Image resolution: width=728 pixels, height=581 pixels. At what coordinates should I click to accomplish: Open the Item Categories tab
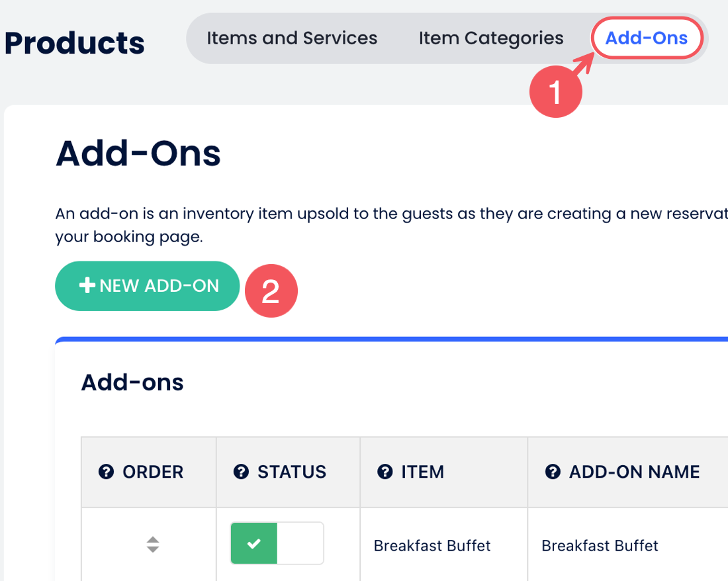click(491, 38)
